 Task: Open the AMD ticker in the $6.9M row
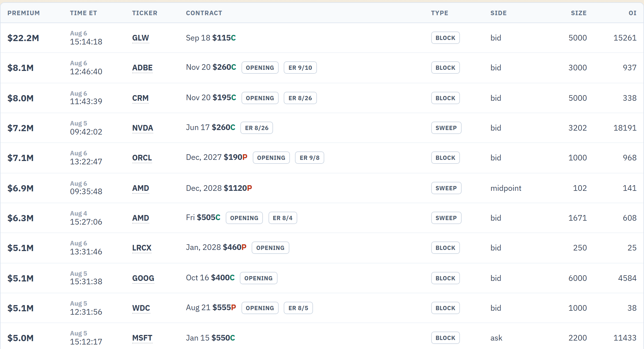[x=141, y=188]
